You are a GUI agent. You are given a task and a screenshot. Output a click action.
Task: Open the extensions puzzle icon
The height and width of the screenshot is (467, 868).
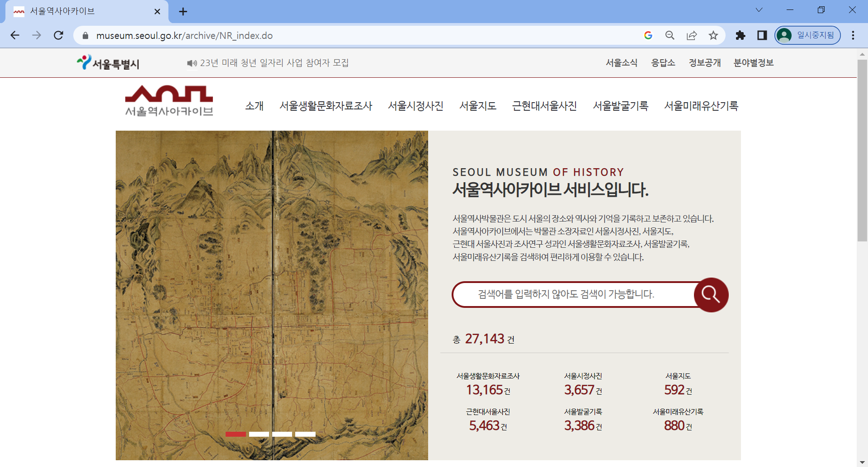click(741, 35)
